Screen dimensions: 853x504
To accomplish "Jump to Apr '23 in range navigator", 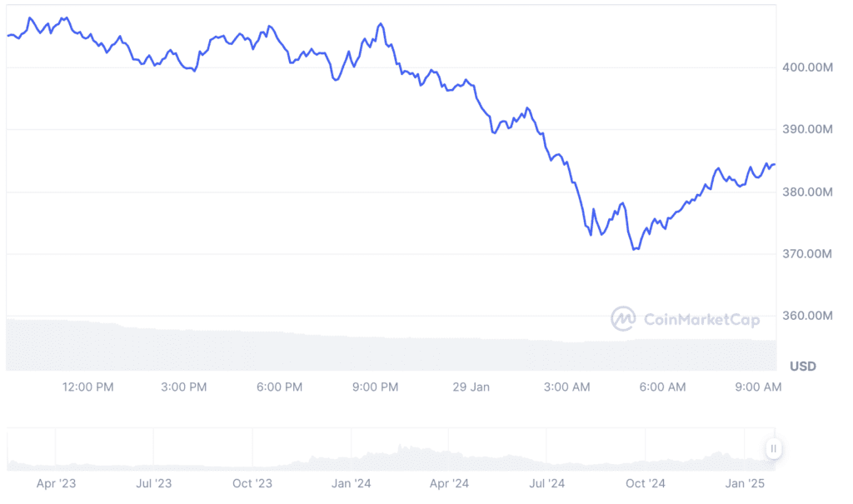I will point(55,483).
